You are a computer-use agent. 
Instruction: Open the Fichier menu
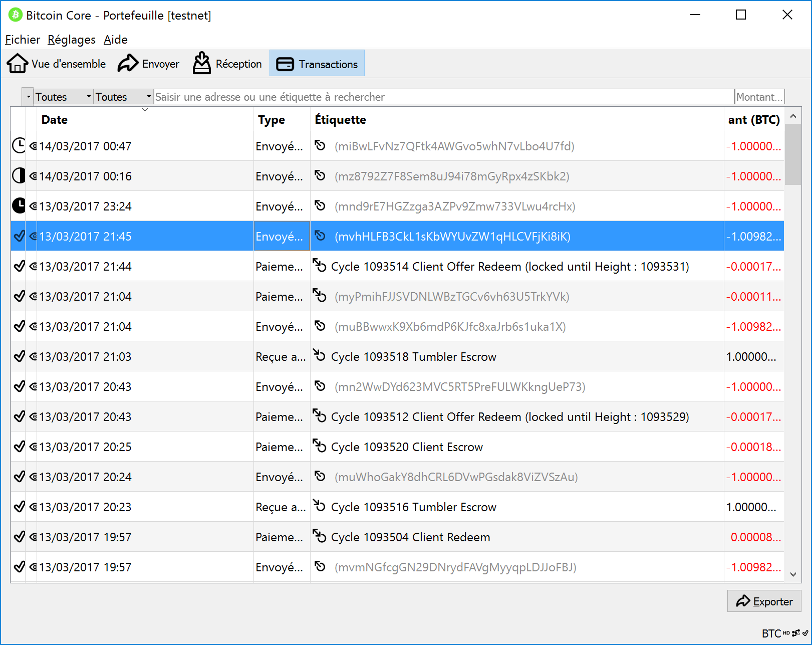pos(23,40)
